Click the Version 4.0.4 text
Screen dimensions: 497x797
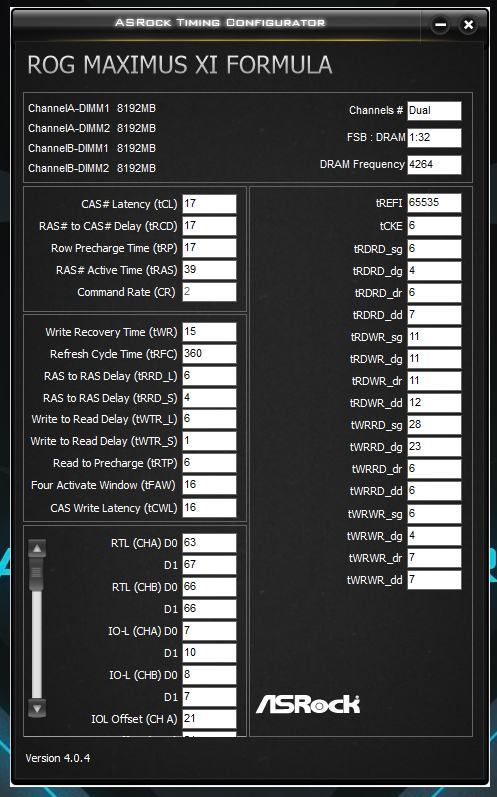tap(58, 758)
